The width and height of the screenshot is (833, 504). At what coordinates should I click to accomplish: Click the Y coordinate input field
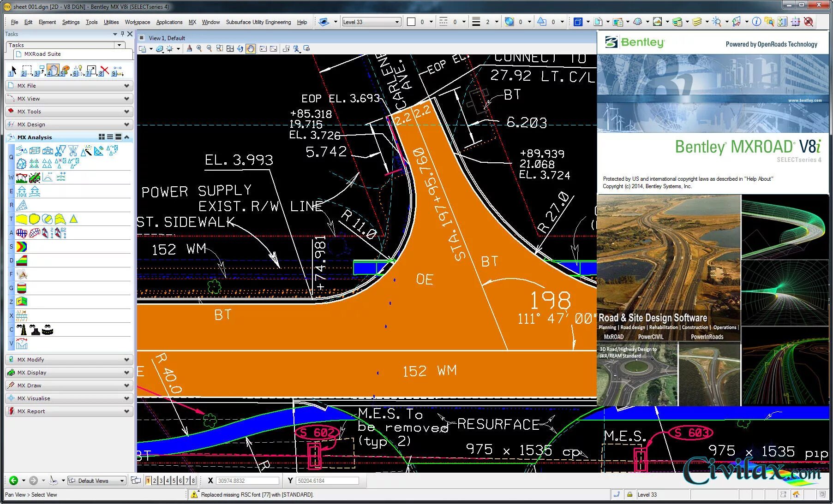click(x=327, y=480)
